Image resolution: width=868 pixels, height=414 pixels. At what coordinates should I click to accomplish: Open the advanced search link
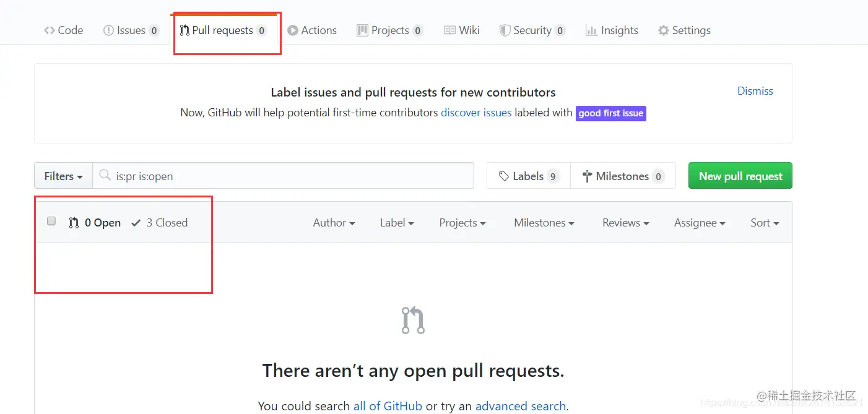pyautogui.click(x=521, y=406)
